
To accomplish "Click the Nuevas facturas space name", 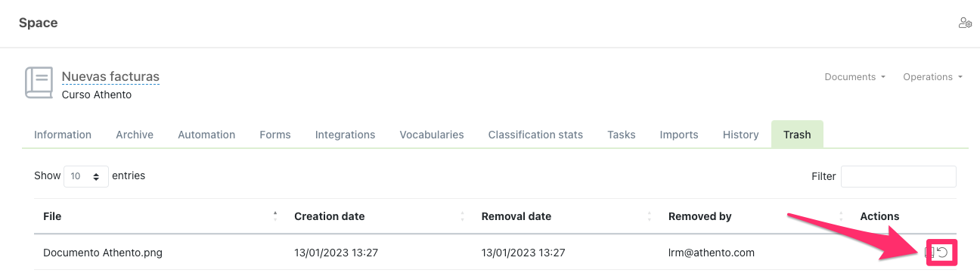I will (x=110, y=76).
